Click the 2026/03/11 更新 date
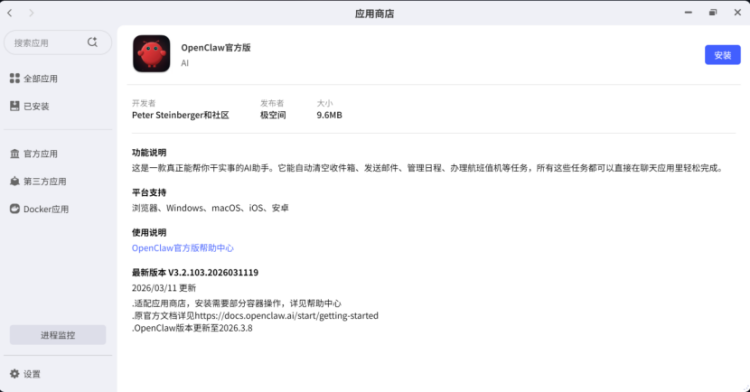The width and height of the screenshot is (750, 392). tap(164, 288)
